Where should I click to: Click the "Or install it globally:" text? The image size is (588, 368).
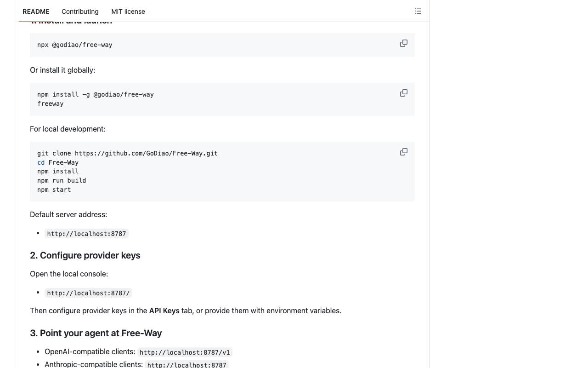tap(62, 70)
